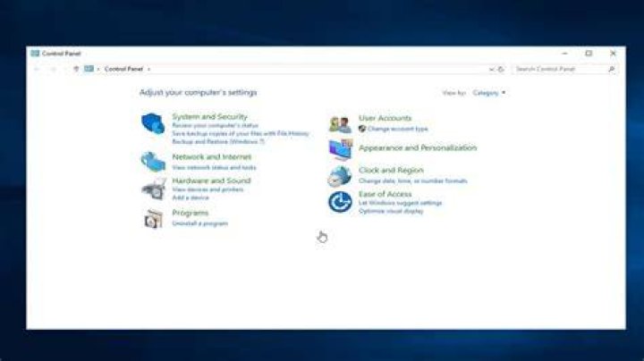644x361 pixels.
Task: Click the shield icon beside Change account type
Action: (x=362, y=129)
